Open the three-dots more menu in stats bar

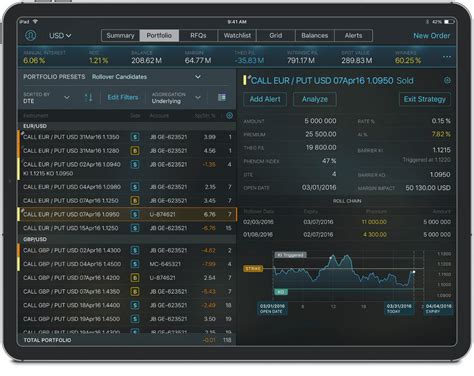coord(447,57)
